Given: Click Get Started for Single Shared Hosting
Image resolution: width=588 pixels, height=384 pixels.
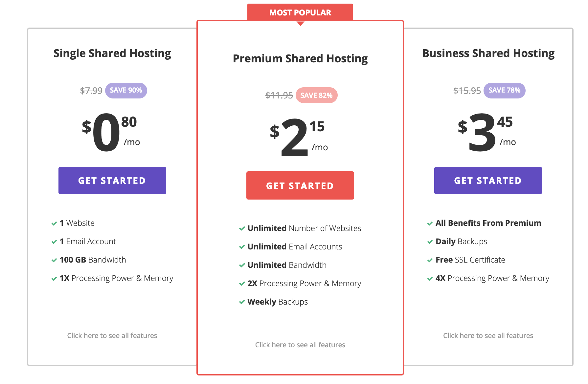Looking at the screenshot, I should (112, 181).
